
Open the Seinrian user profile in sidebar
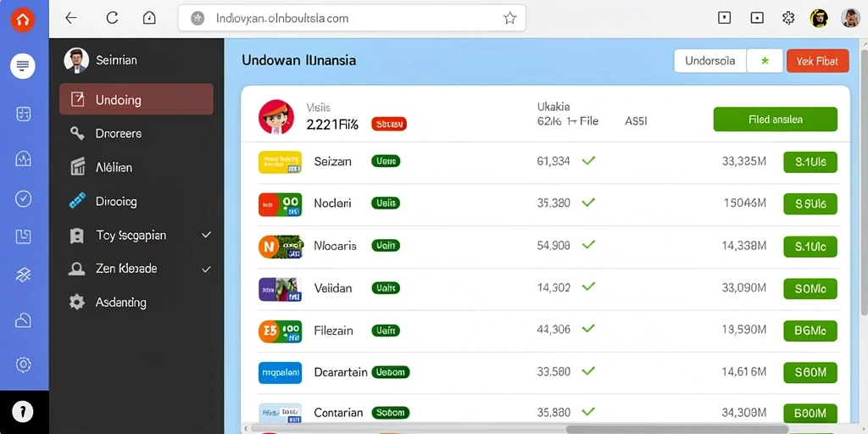[101, 60]
